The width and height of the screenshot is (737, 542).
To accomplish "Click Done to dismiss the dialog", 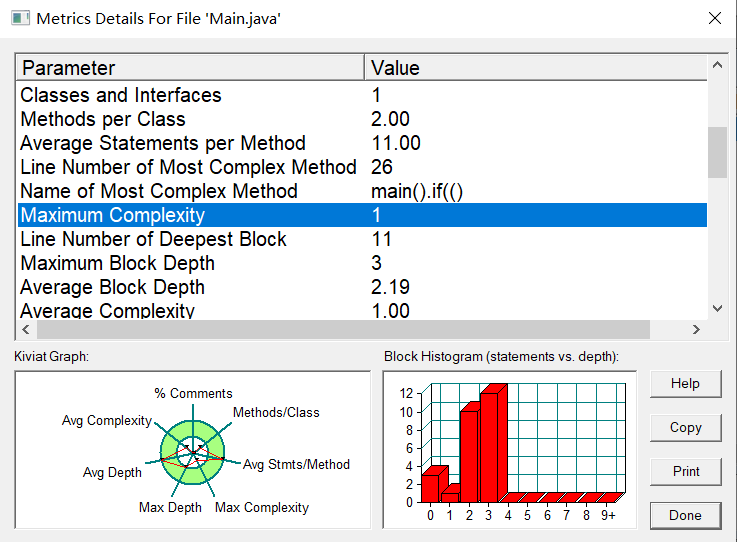I will (685, 515).
